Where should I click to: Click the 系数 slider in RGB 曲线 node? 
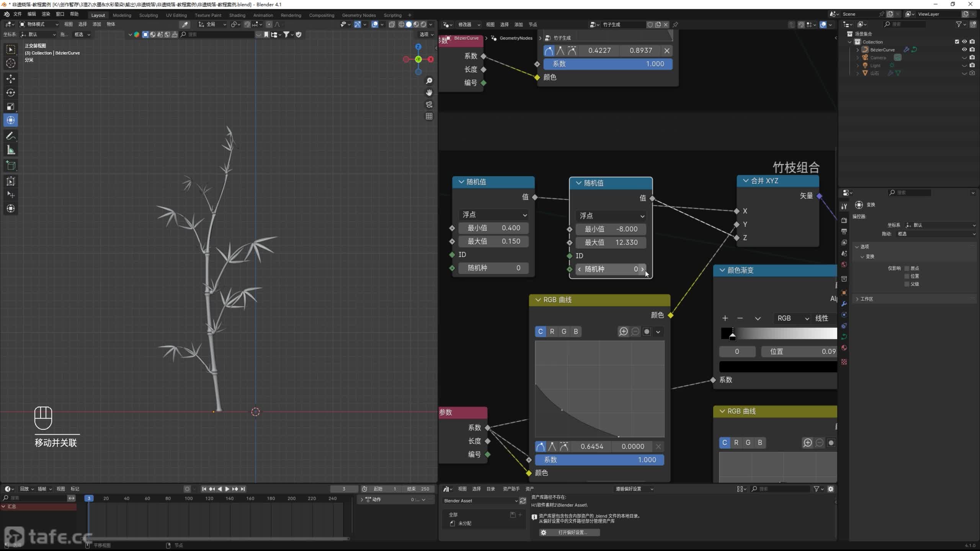pyautogui.click(x=599, y=460)
